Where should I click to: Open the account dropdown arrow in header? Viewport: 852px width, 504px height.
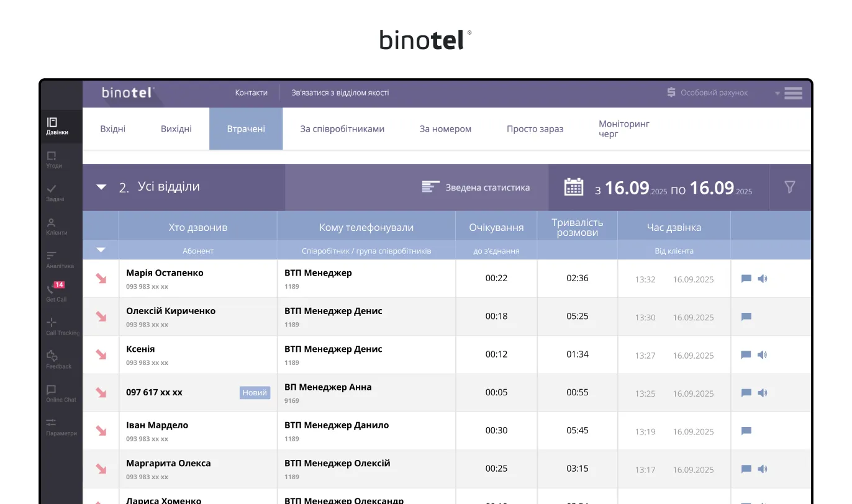click(777, 94)
